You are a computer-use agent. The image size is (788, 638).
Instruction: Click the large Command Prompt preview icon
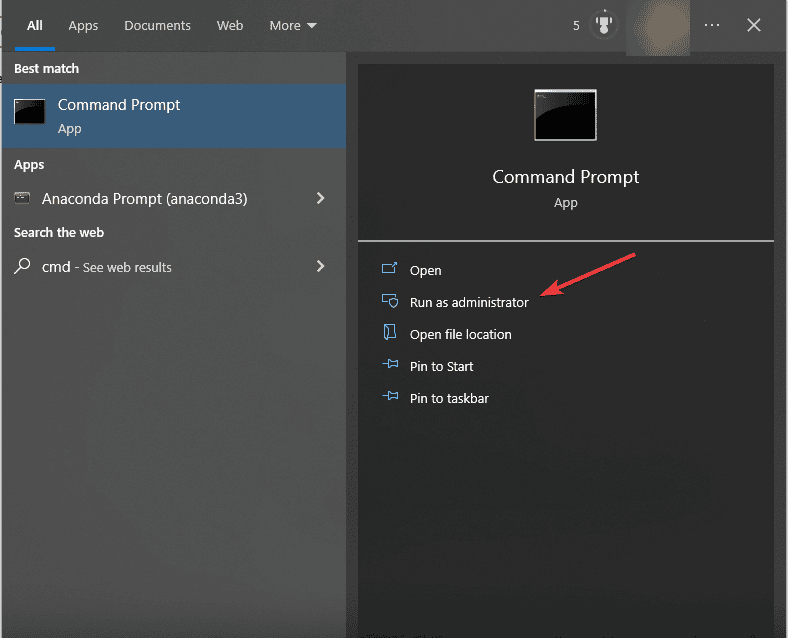(x=565, y=115)
